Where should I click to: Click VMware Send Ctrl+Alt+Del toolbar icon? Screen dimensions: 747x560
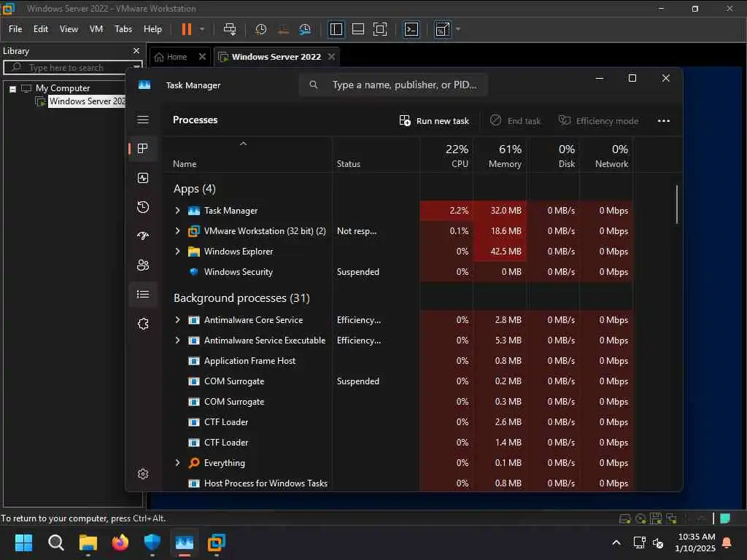230,29
